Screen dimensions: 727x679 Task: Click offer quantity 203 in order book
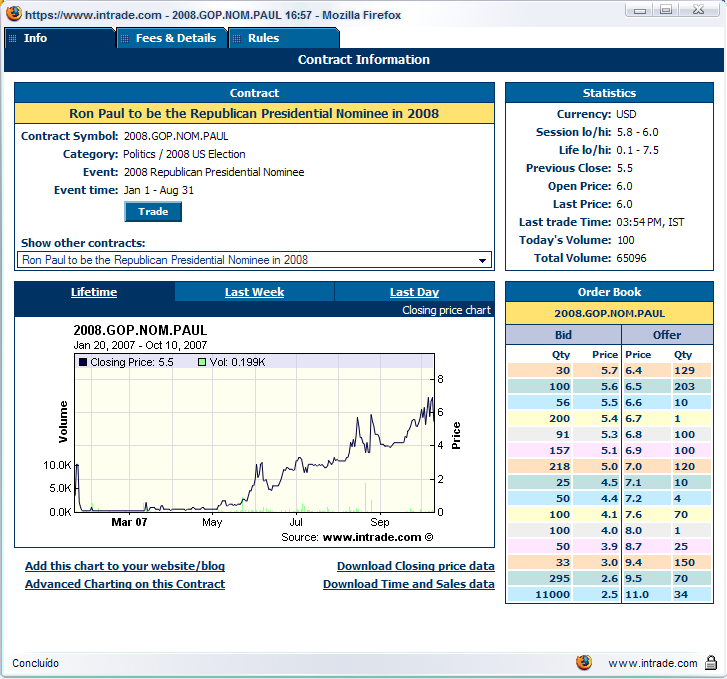(684, 386)
